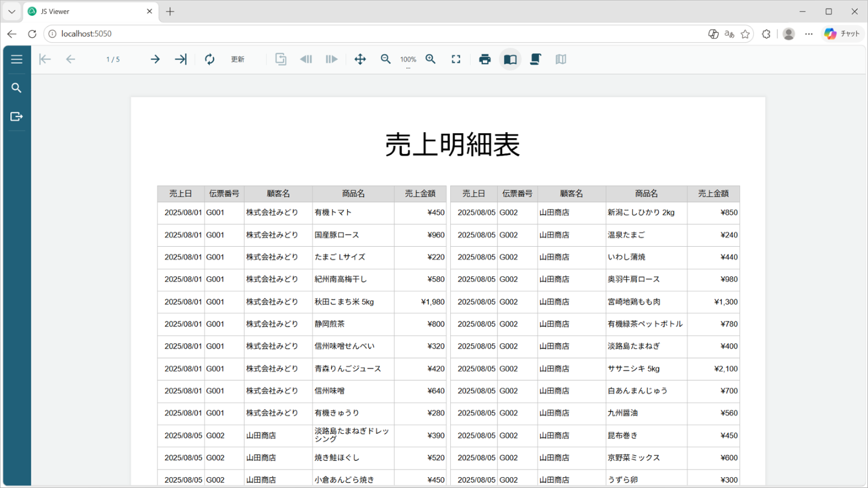Click the page number field 1 / 5
The height and width of the screenshot is (488, 868).
click(x=113, y=59)
